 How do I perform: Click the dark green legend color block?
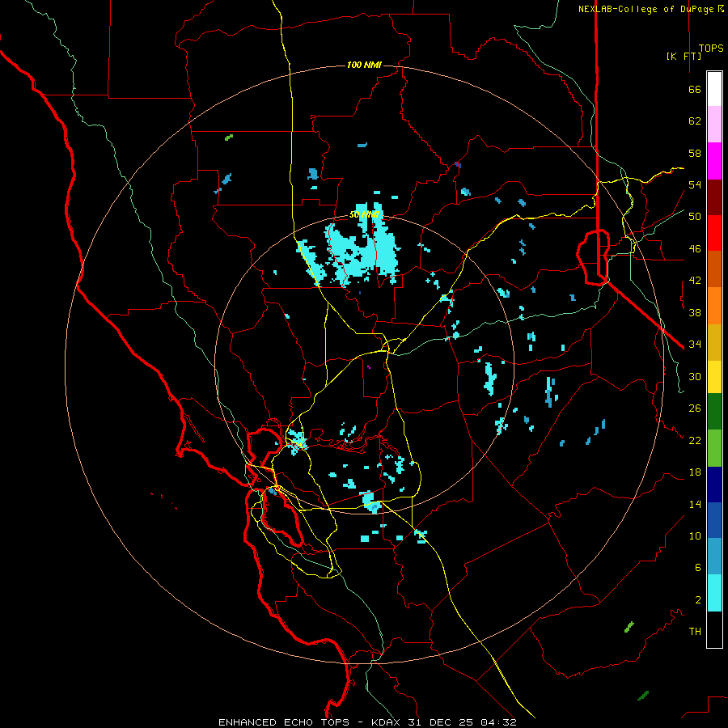[714, 412]
